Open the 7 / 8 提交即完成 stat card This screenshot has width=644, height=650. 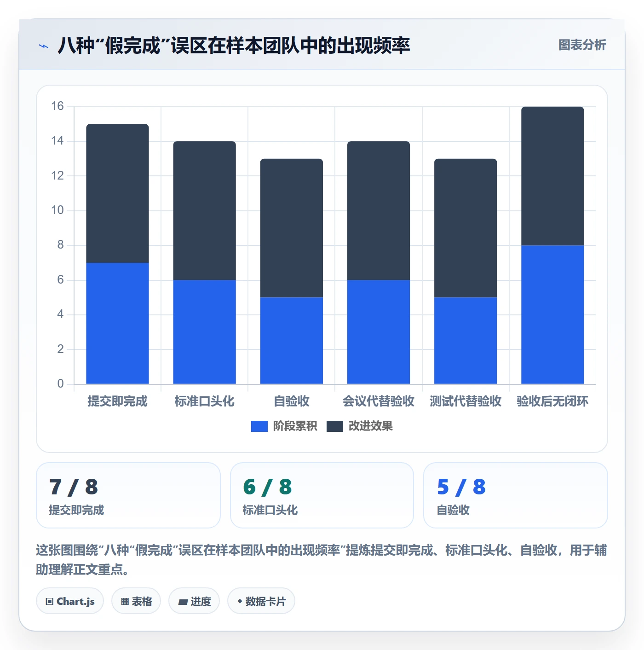(x=128, y=495)
